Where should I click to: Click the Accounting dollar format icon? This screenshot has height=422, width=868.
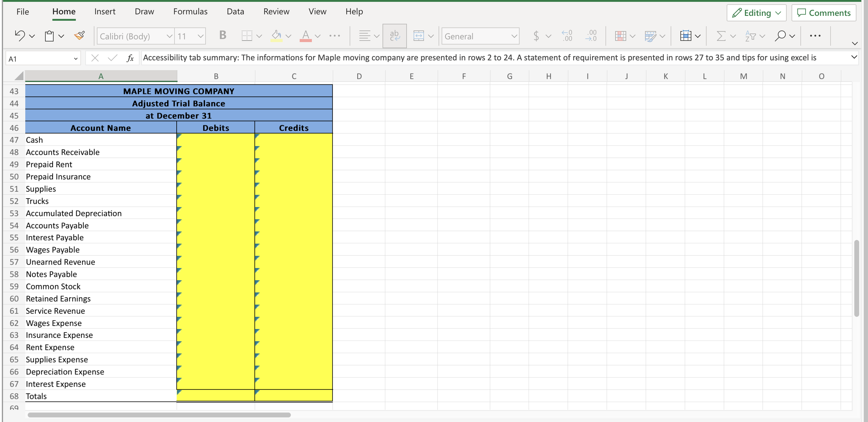(536, 36)
